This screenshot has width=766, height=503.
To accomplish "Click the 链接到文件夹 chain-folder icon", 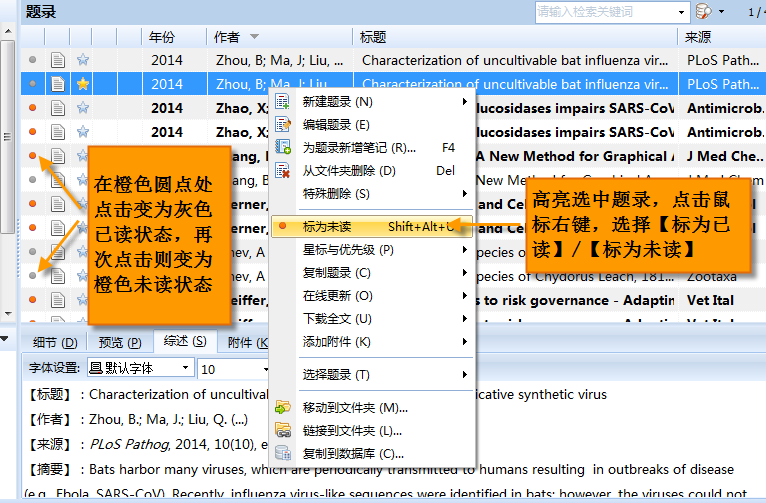I will coord(283,430).
